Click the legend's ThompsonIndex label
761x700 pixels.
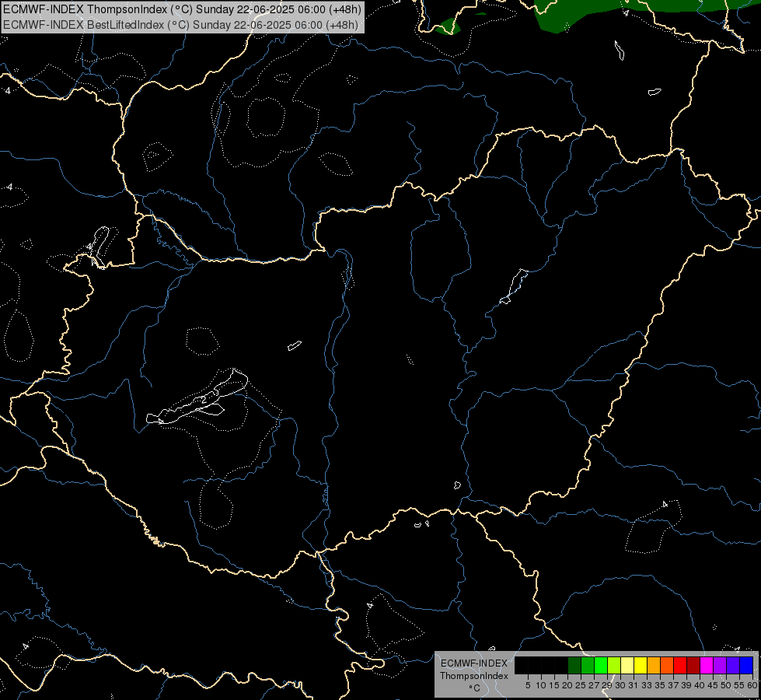(x=473, y=676)
